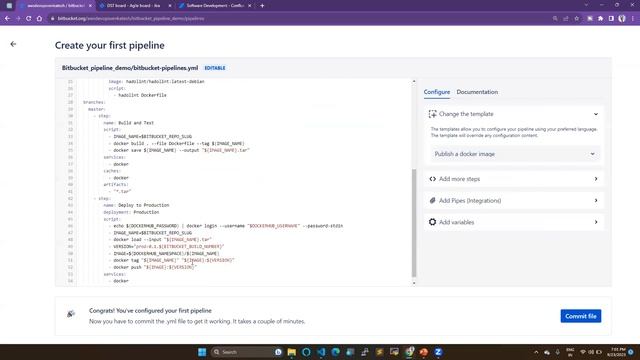The image size is (640, 360).
Task: Open a new browser tab
Action: (262, 6)
